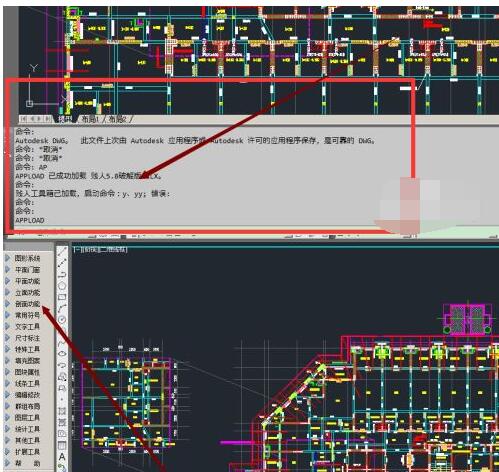Click the '命令: AP' history line
This screenshot has width=499, height=472.
[31, 167]
